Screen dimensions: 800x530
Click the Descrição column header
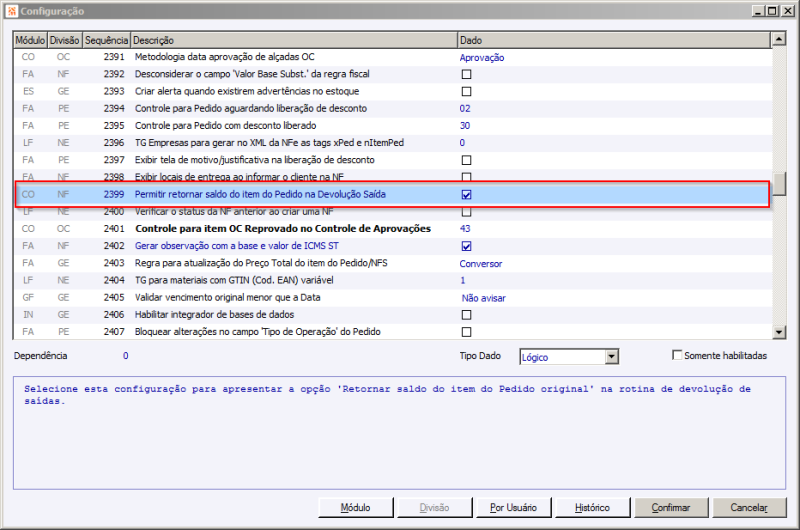tap(294, 40)
